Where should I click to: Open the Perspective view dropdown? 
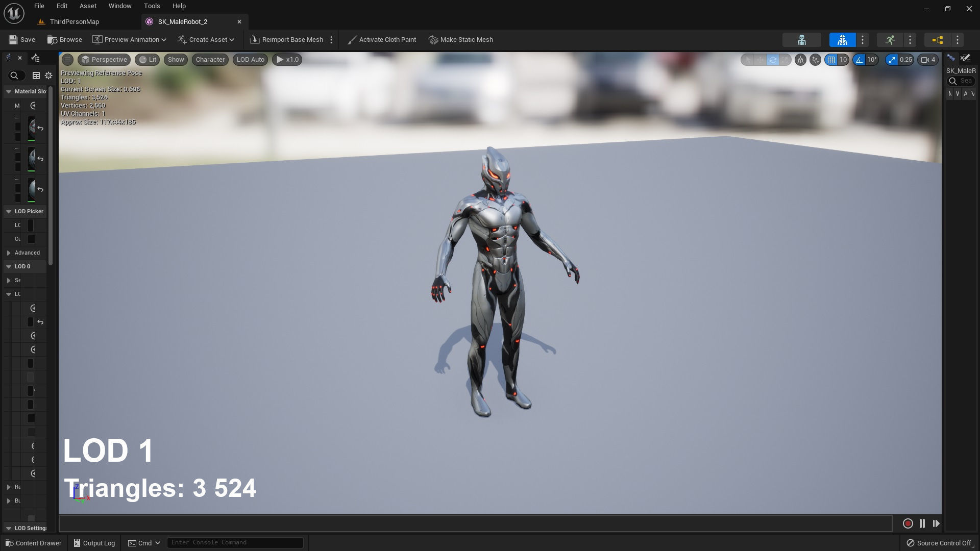[x=104, y=60]
